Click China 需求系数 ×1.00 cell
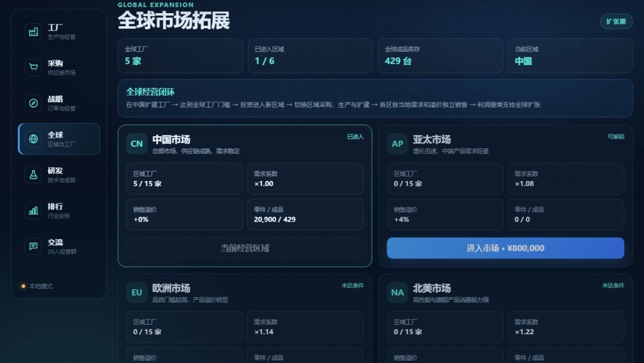Screen dimensions: 644x363 pyautogui.click(x=305, y=179)
